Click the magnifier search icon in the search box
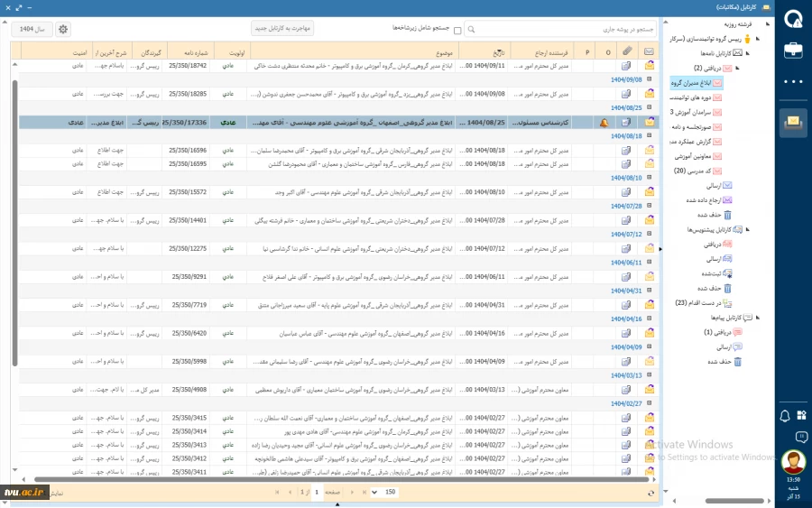 [471, 30]
